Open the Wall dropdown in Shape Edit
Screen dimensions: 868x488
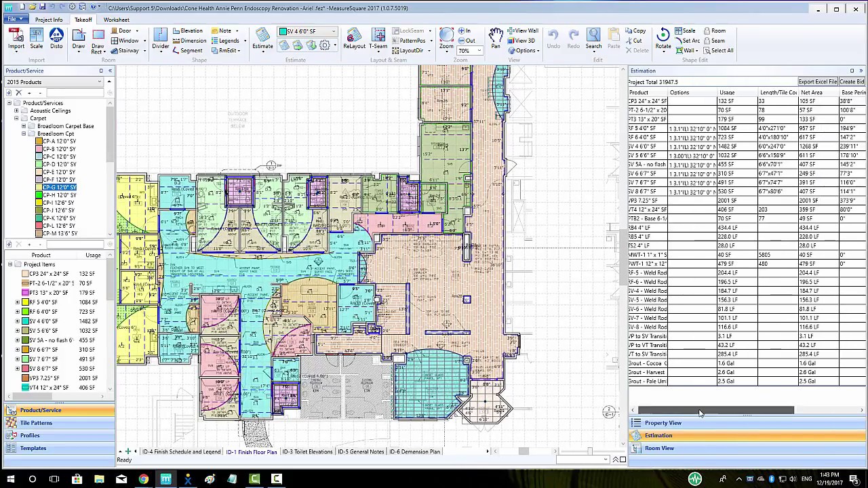click(x=688, y=51)
